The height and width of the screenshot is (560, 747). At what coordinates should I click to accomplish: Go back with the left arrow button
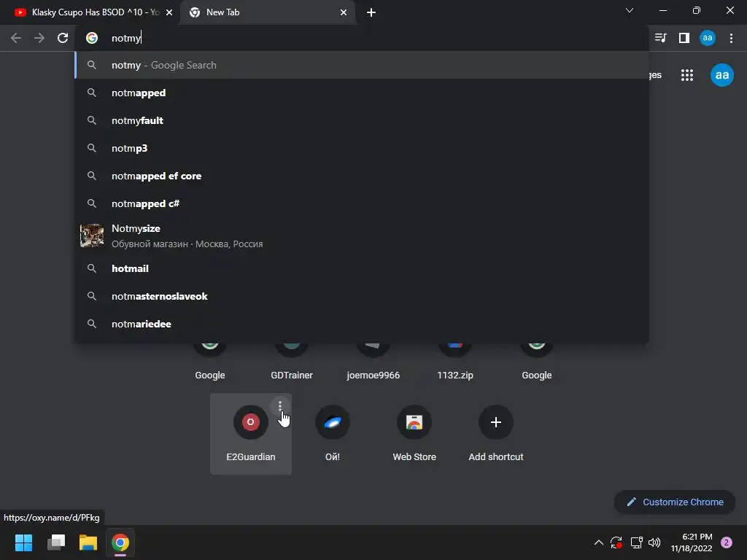pos(16,38)
